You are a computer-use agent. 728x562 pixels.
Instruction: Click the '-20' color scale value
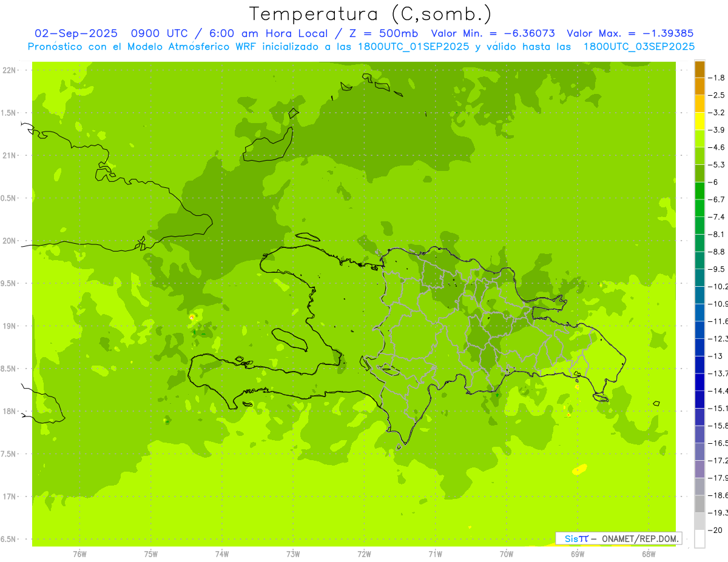(x=715, y=530)
